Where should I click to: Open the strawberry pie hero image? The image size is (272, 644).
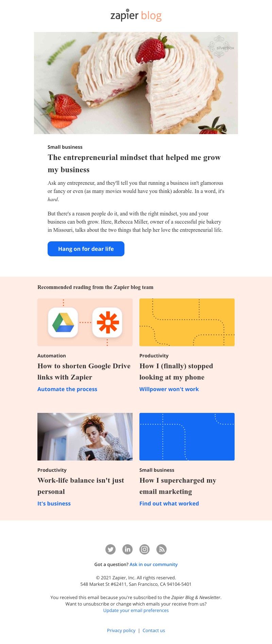pyautogui.click(x=136, y=83)
